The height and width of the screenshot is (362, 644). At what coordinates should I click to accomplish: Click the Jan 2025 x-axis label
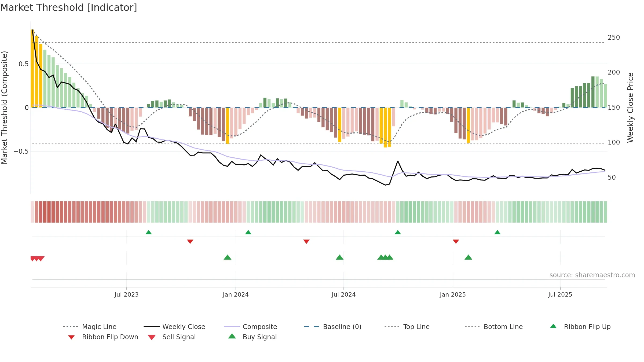[x=453, y=295]
